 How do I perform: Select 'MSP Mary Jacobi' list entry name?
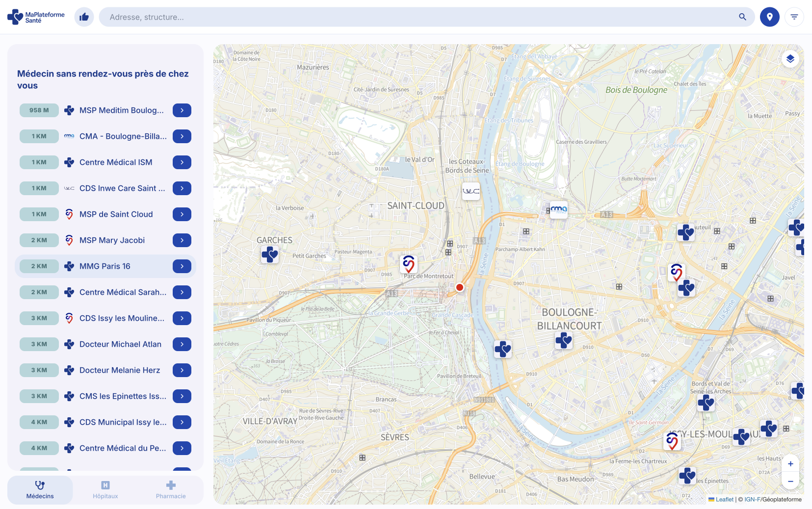(x=112, y=240)
